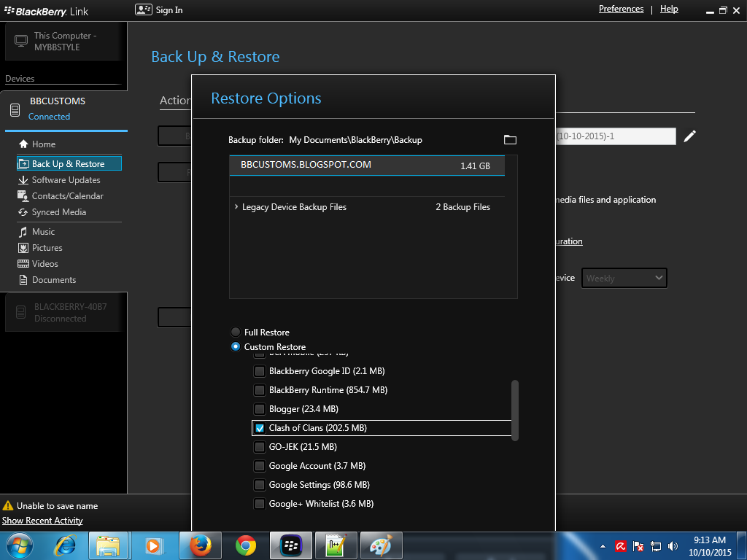
Task: Open the Home section
Action: tap(44, 144)
